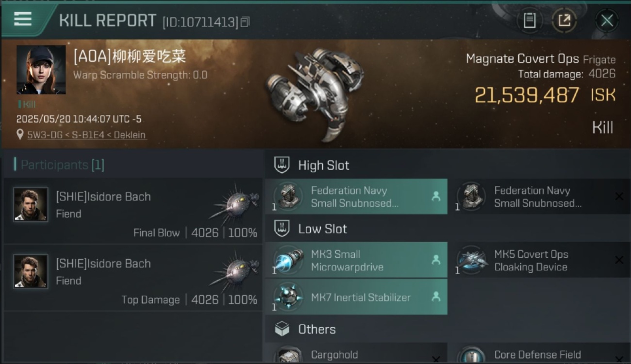Select the MK7 Inertial Stabilizer item
The height and width of the screenshot is (364, 631).
pos(356,297)
